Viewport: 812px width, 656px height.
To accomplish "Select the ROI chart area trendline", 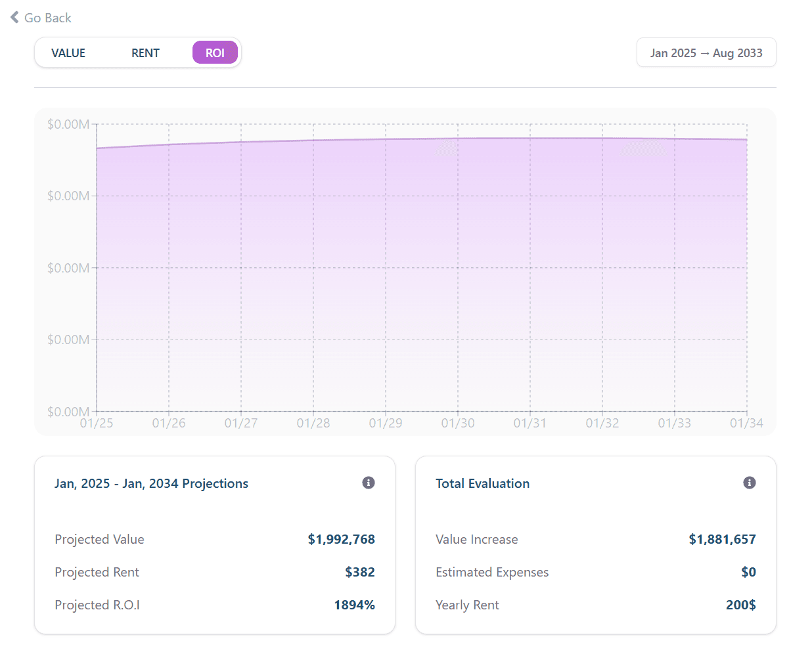I will (420, 139).
